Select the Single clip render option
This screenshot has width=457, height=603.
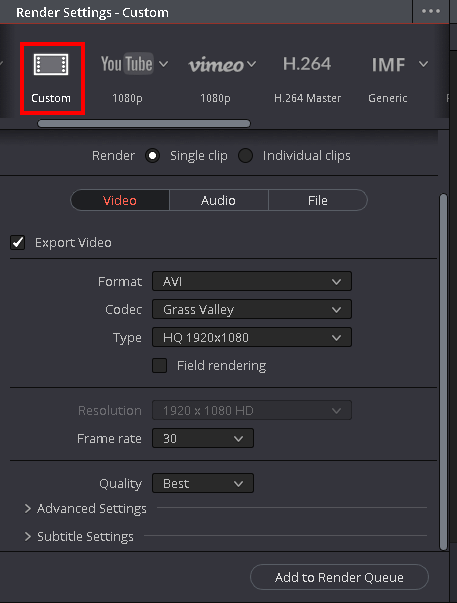[152, 156]
